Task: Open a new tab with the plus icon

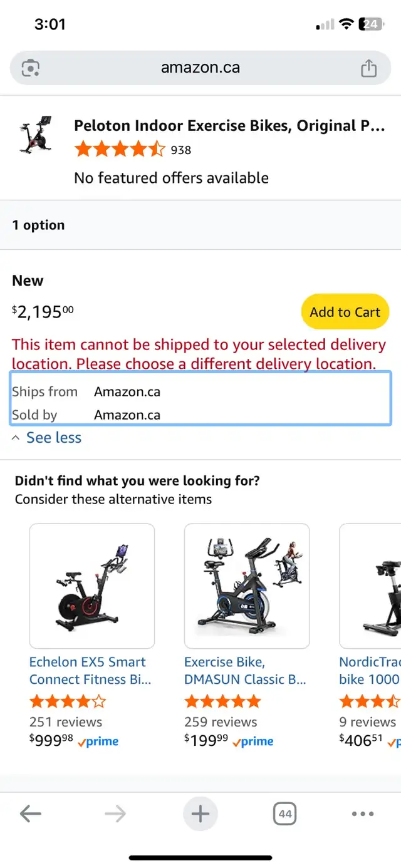Action: point(200,813)
